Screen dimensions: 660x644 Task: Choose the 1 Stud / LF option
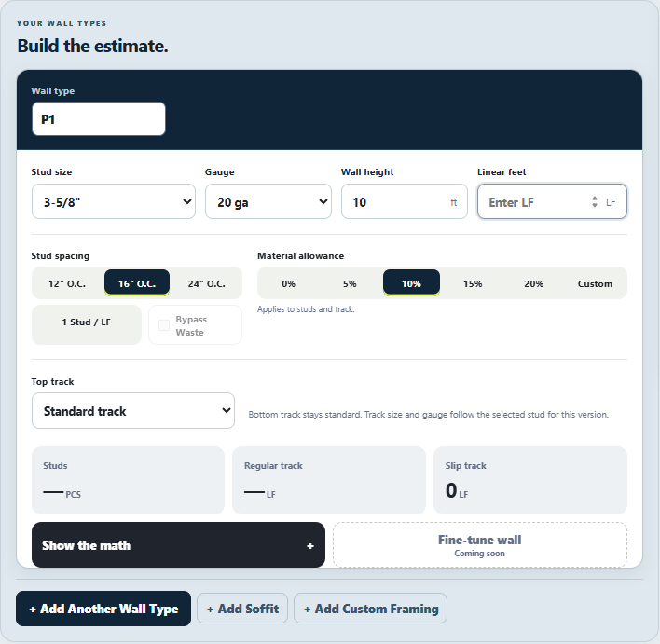pos(87,324)
